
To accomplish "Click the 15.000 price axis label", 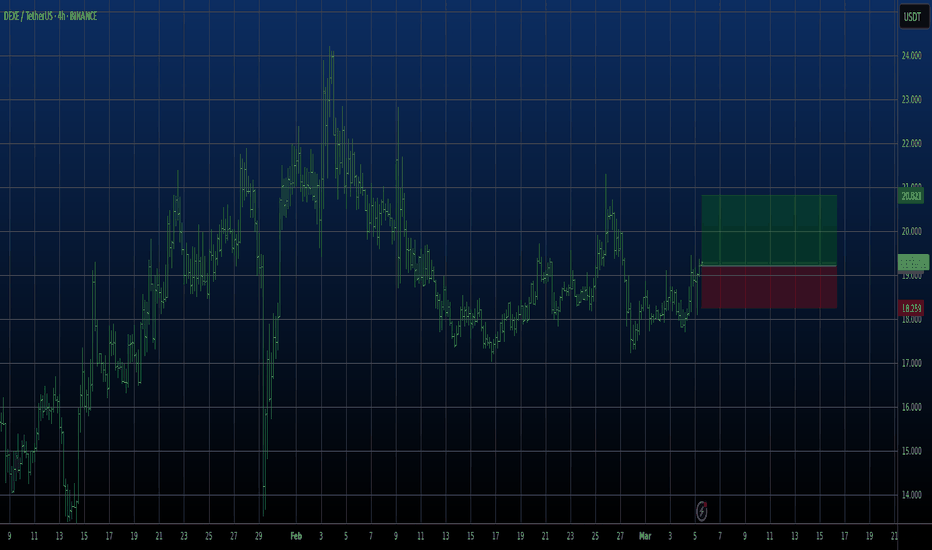I will coord(911,451).
